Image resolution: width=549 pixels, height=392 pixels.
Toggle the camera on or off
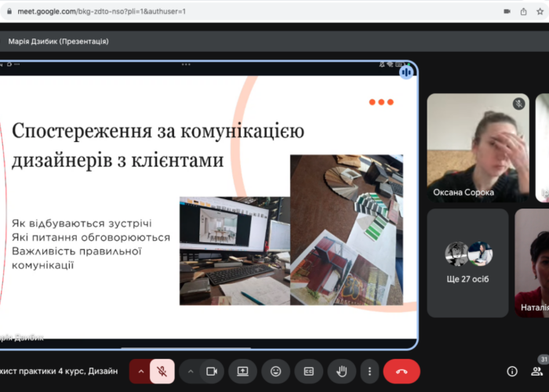(210, 371)
